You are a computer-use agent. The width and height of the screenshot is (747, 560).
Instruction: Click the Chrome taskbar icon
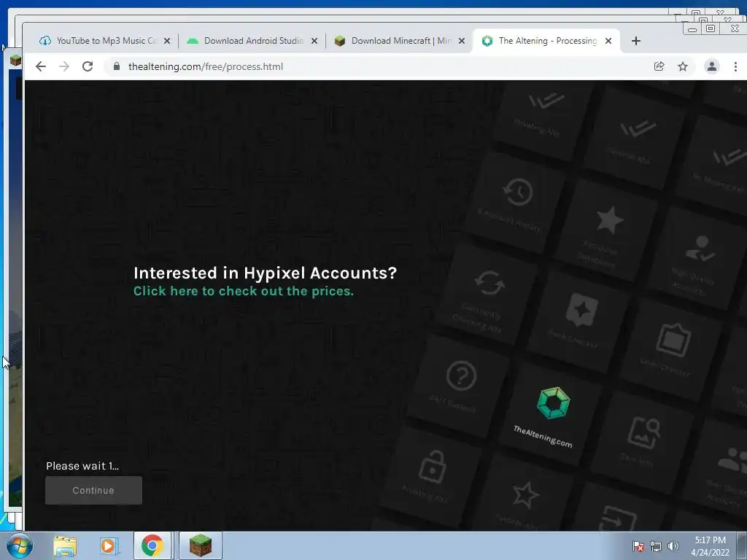point(152,546)
